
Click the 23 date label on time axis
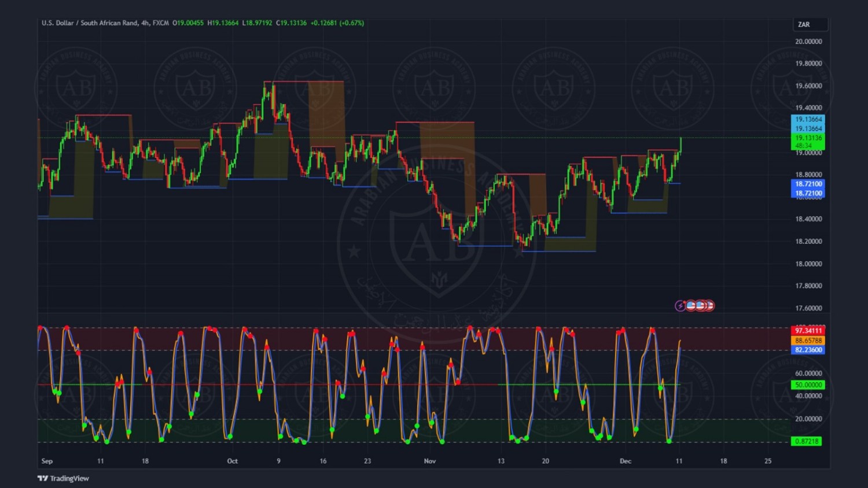click(x=367, y=461)
